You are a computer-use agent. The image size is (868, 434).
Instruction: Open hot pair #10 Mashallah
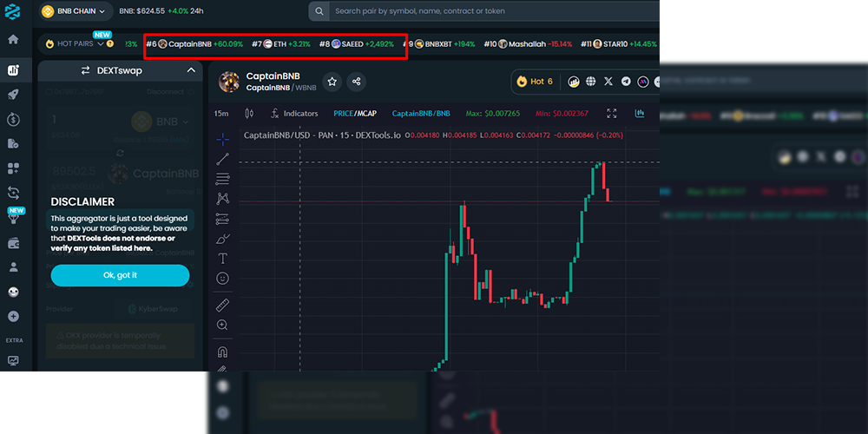[x=528, y=43]
